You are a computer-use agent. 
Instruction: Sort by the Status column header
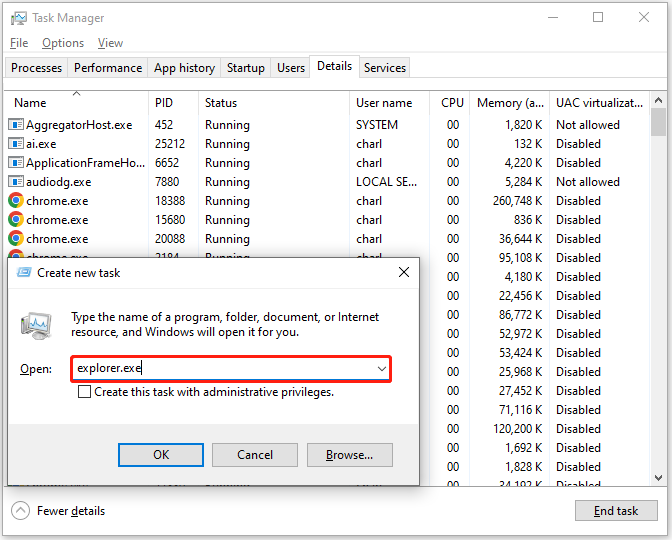click(274, 103)
